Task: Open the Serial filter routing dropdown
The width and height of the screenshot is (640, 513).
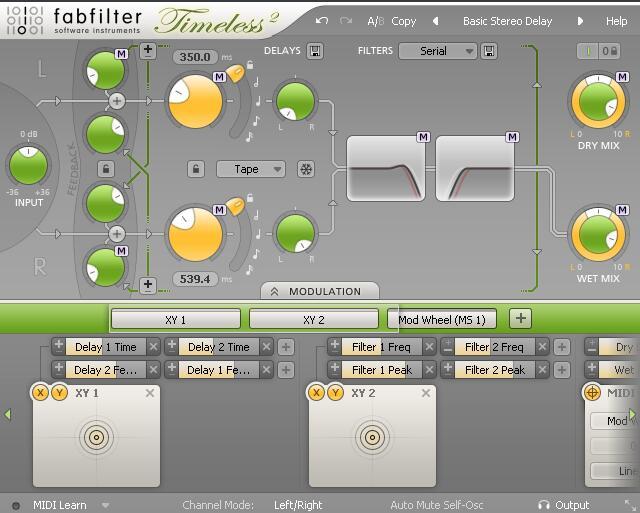Action: [x=438, y=51]
